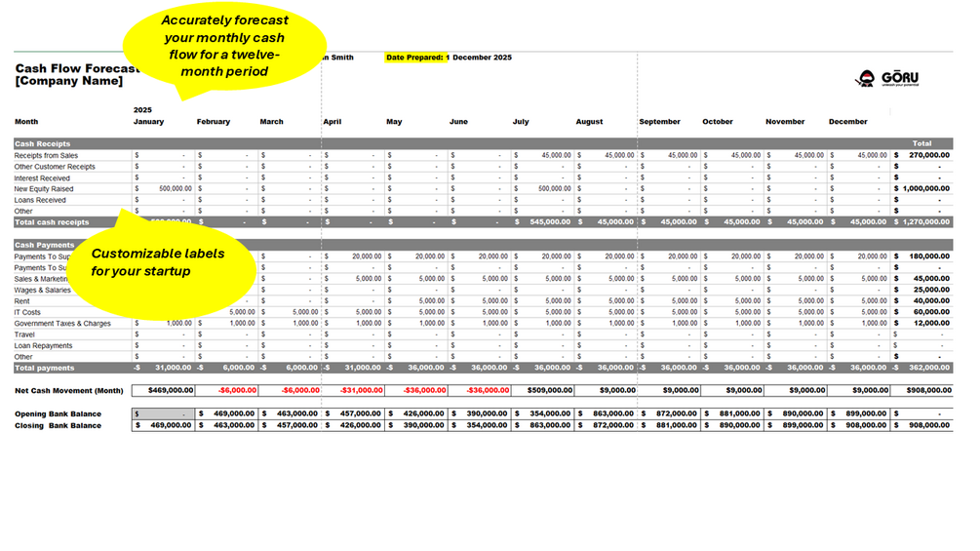Select the December column header

coord(848,122)
